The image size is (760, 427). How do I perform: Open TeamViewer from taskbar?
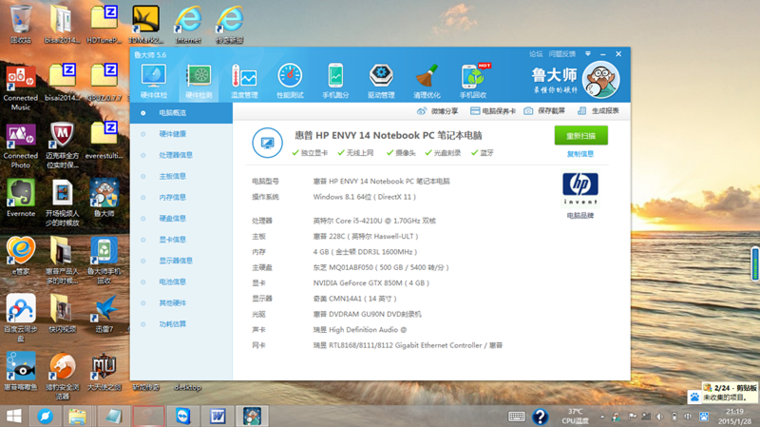point(183,416)
